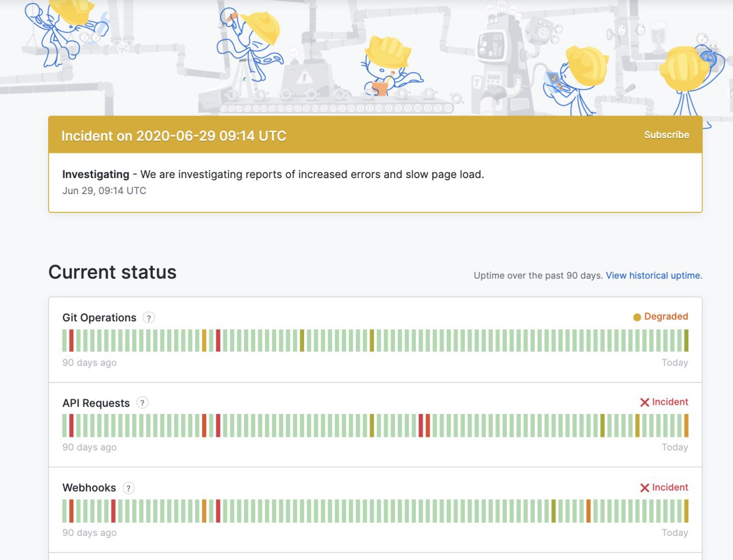The width and height of the screenshot is (733, 560).
Task: Click the Subscribe button in incident banner
Action: [x=667, y=135]
